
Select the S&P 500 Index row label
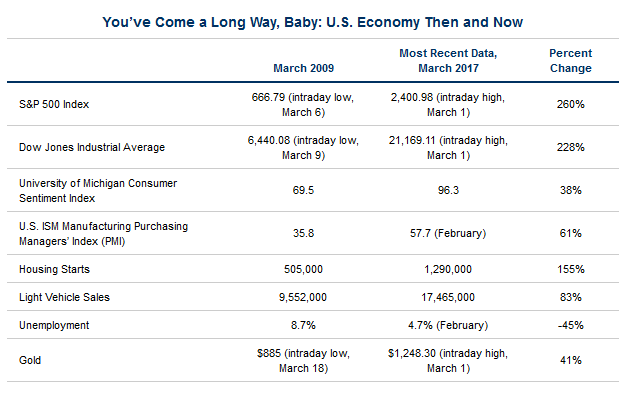click(54, 104)
